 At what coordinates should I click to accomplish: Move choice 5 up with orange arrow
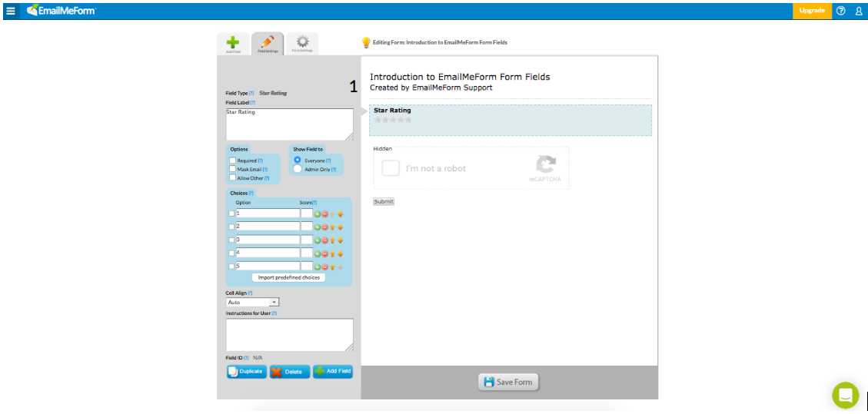pos(333,267)
